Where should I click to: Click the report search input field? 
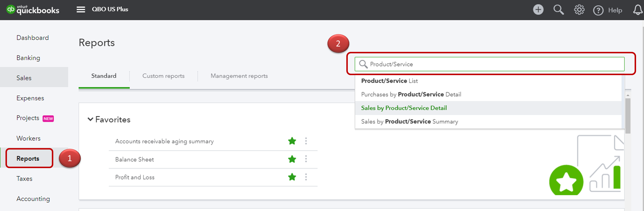pos(489,64)
